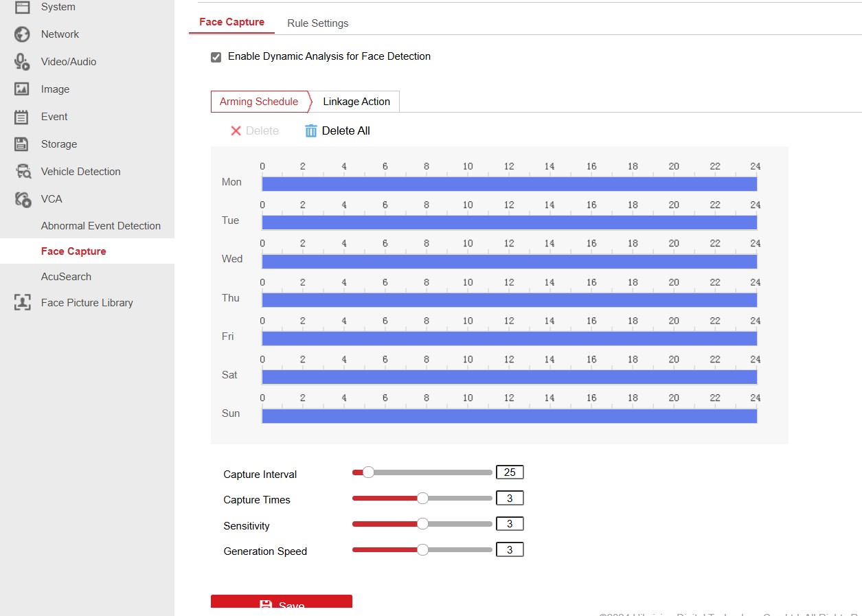Select the Vehicle Detection icon
The width and height of the screenshot is (862, 616).
point(23,172)
